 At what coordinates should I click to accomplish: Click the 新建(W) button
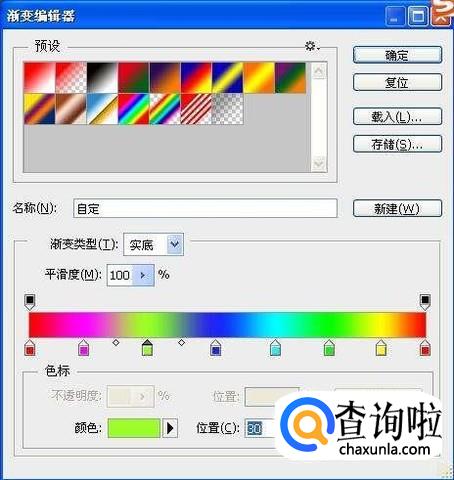tap(397, 209)
